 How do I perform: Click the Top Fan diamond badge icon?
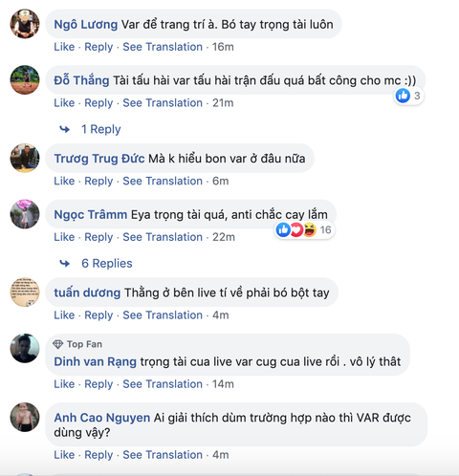58,344
